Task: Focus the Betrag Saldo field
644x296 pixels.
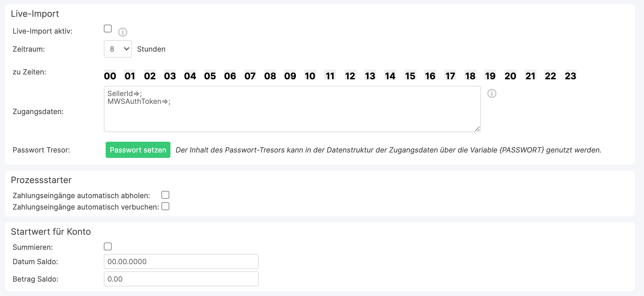Action: coord(181,279)
